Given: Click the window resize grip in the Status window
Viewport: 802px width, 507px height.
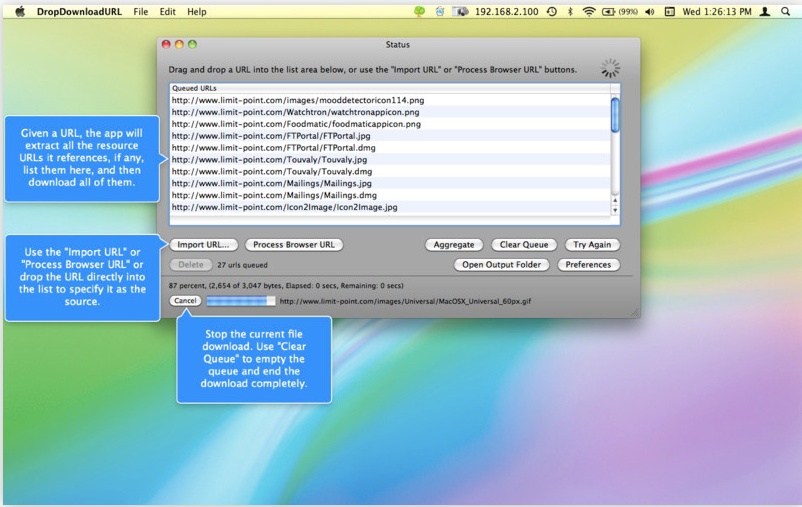Looking at the screenshot, I should 635,312.
